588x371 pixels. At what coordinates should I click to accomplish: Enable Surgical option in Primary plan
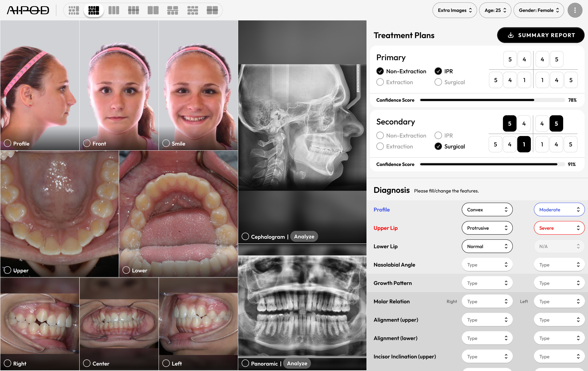(438, 82)
